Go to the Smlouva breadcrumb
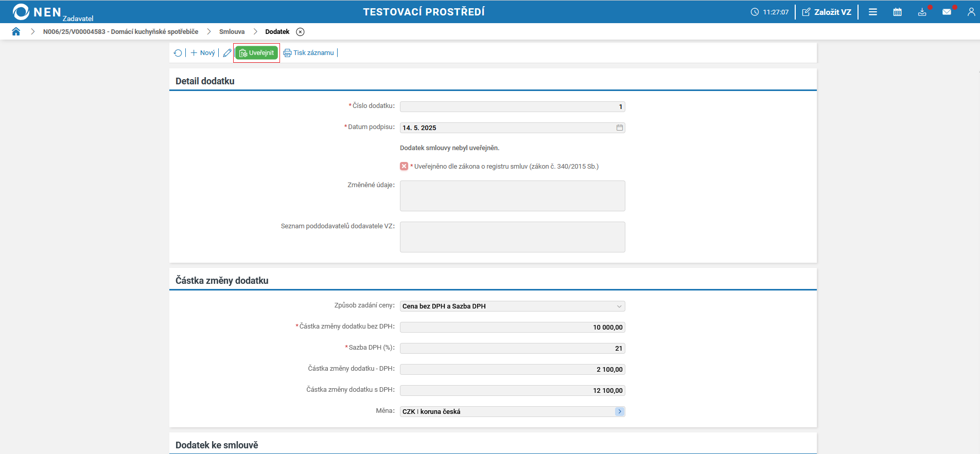 (x=232, y=32)
